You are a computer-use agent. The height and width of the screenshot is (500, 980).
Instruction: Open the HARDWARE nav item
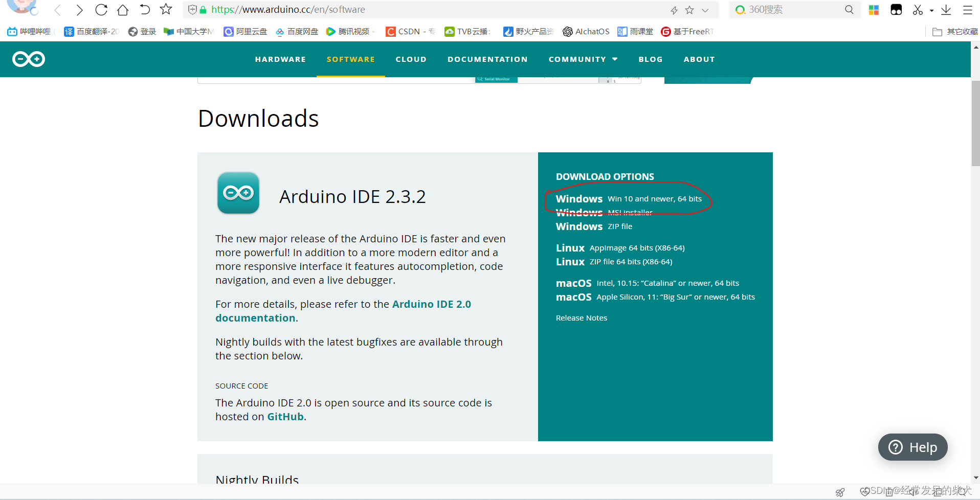pyautogui.click(x=280, y=59)
